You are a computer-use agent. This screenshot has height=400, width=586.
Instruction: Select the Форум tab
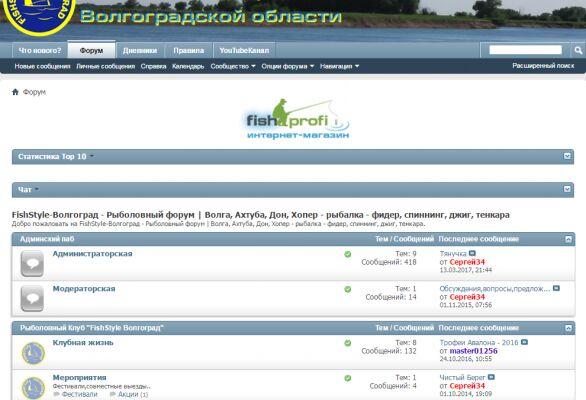[x=91, y=50]
